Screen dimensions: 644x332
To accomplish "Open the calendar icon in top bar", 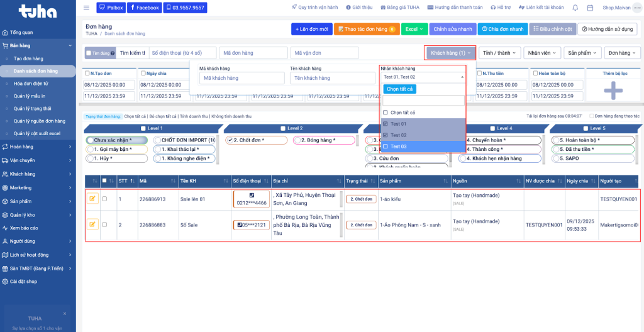I will (591, 8).
